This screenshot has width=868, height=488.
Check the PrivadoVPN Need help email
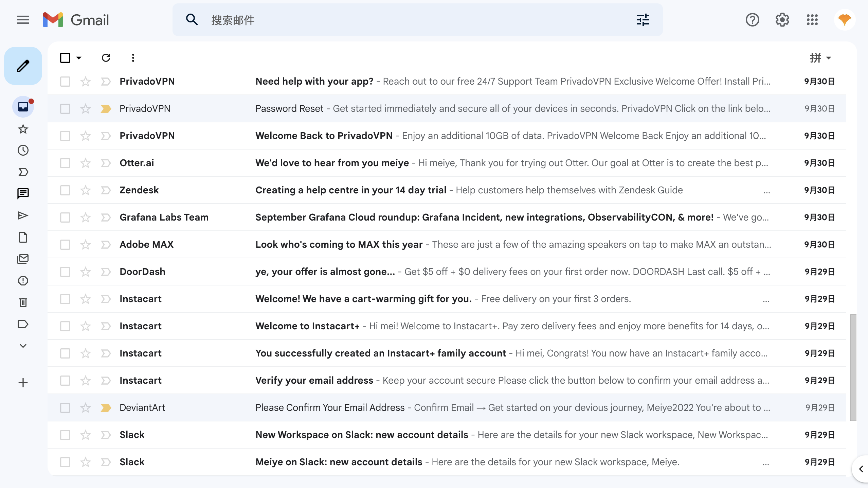click(65, 81)
